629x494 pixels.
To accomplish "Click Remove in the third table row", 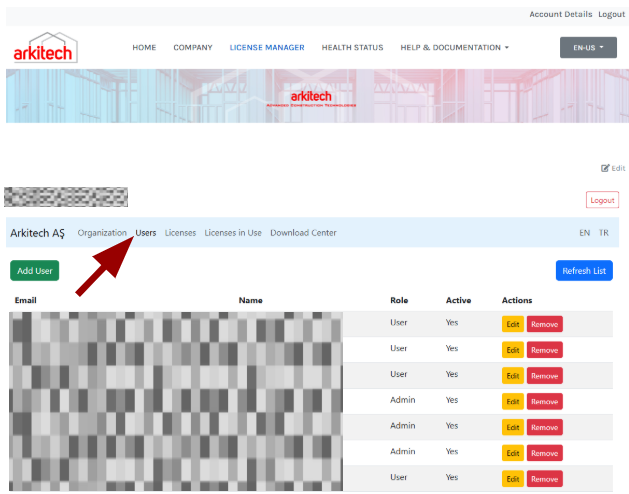I will [x=544, y=376].
